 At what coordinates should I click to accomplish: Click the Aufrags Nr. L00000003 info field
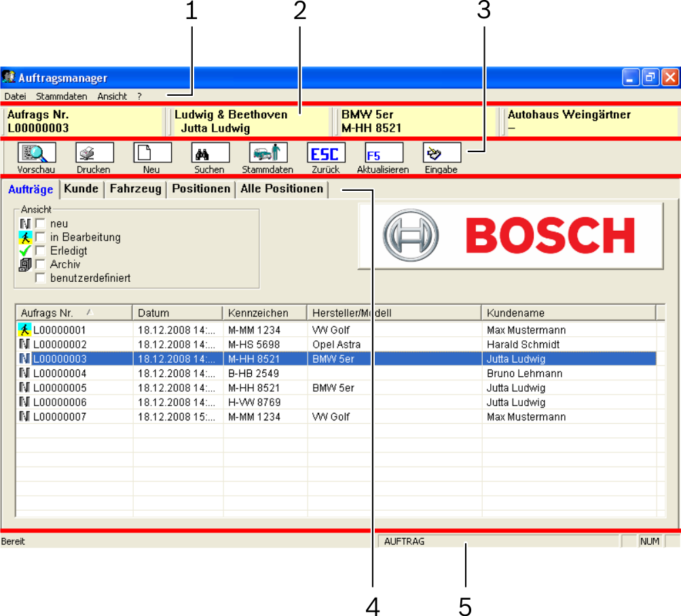[84, 121]
